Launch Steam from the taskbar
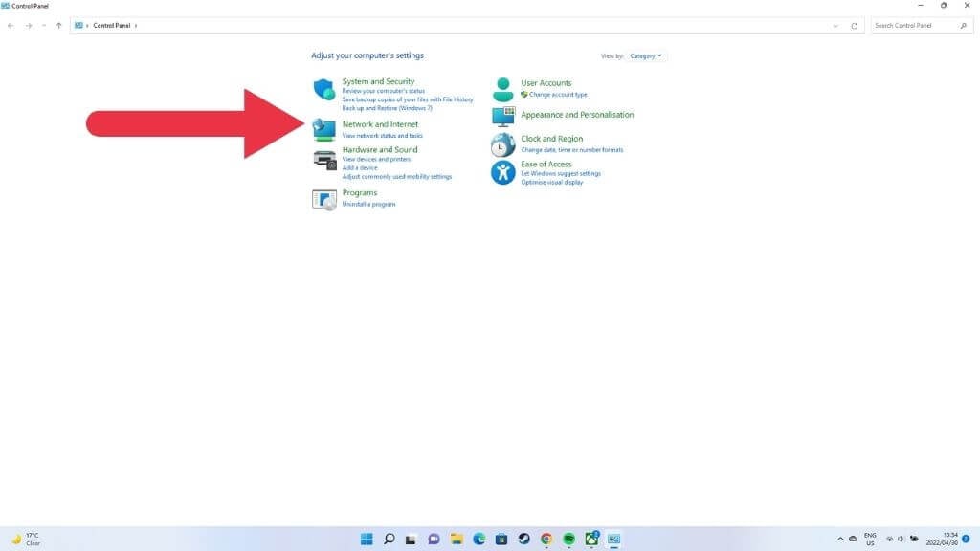The image size is (980, 551). (523, 539)
